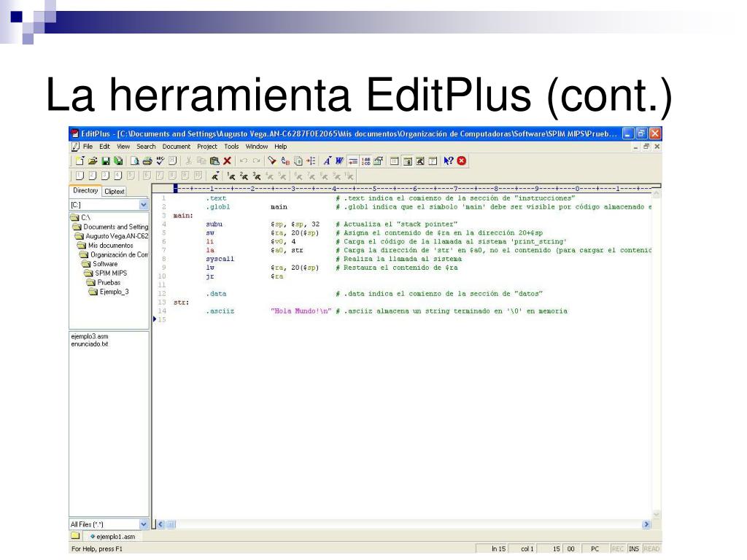Screen dimensions: 747x560
Task: Toggle the Cliptext window toolbar button
Action: (x=407, y=161)
